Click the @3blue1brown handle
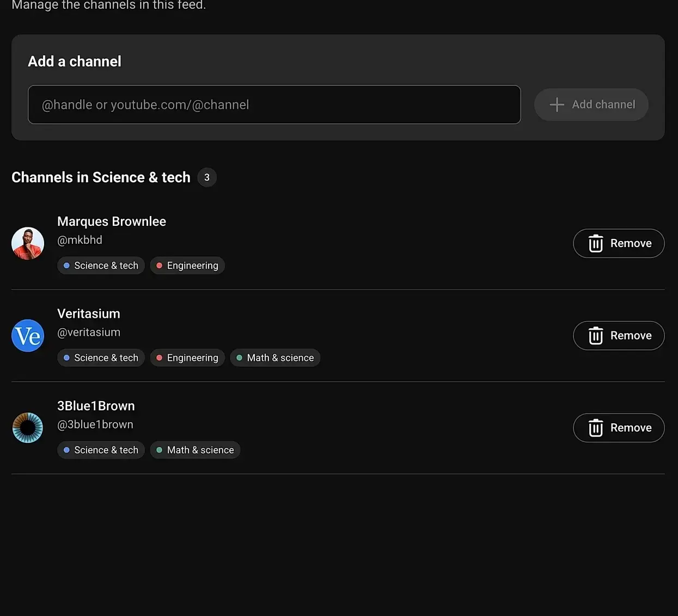This screenshot has width=678, height=616. click(95, 424)
